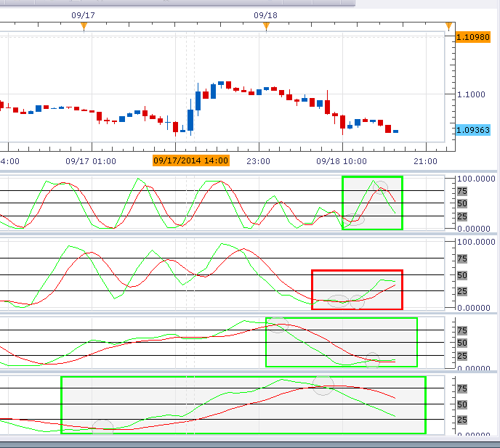The width and height of the screenshot is (500, 448).
Task: Select the green highlighted zone in top indicator panel
Action: (372, 203)
